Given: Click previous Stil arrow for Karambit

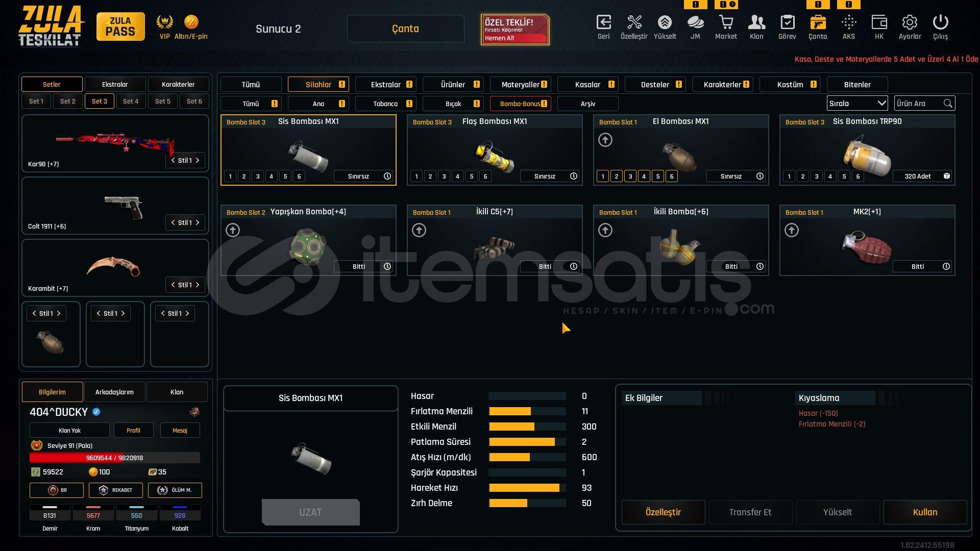Looking at the screenshot, I should pyautogui.click(x=173, y=285).
